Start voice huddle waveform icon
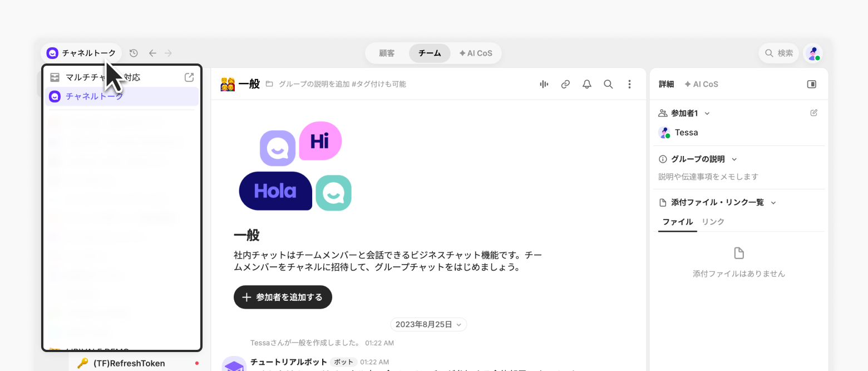The image size is (868, 371). coord(544,84)
